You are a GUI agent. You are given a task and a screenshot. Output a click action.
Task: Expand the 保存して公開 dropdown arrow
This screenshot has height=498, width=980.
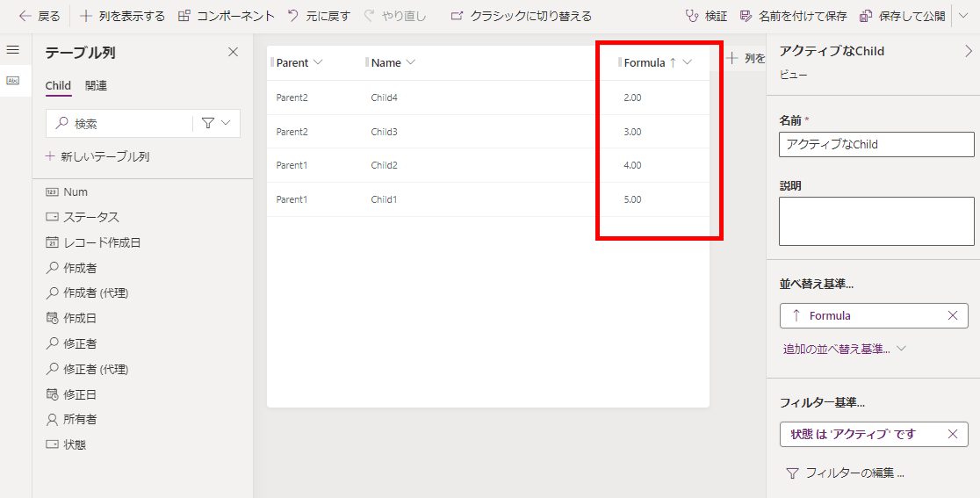pos(962,16)
